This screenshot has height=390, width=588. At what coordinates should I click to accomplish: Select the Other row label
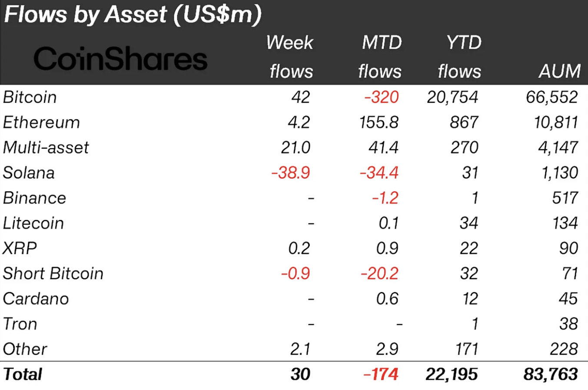25,349
